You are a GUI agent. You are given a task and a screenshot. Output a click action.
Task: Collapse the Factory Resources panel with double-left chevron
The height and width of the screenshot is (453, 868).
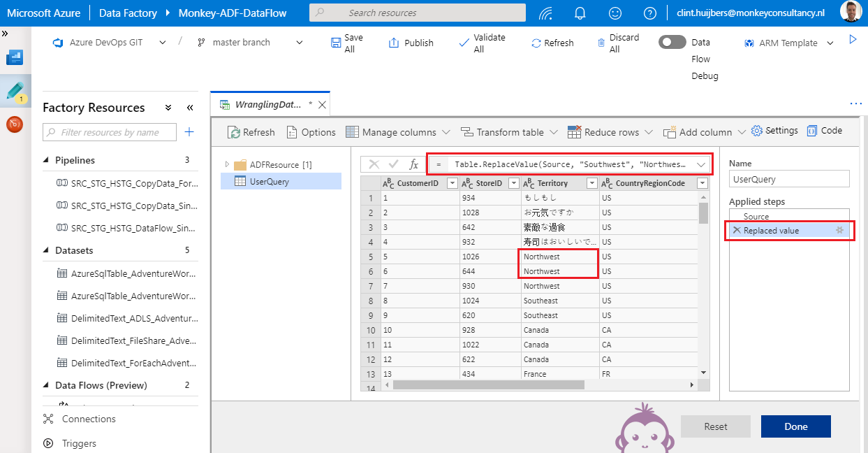(x=190, y=108)
